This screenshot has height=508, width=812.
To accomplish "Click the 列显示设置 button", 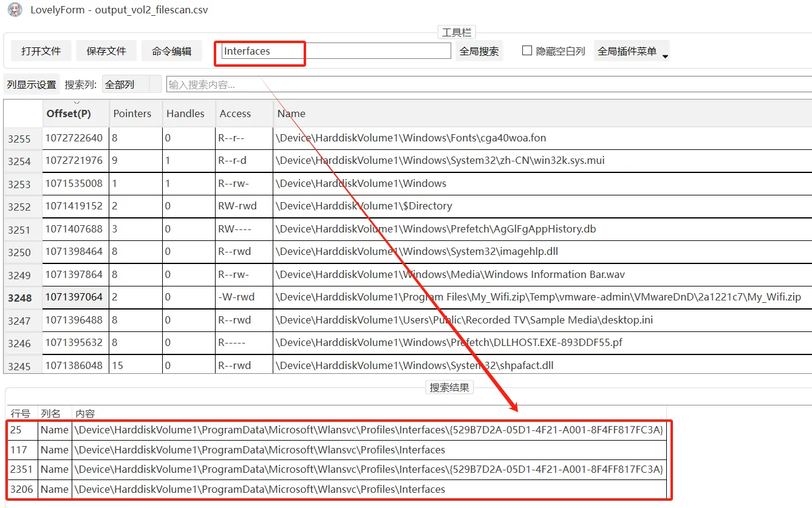I will (32, 84).
